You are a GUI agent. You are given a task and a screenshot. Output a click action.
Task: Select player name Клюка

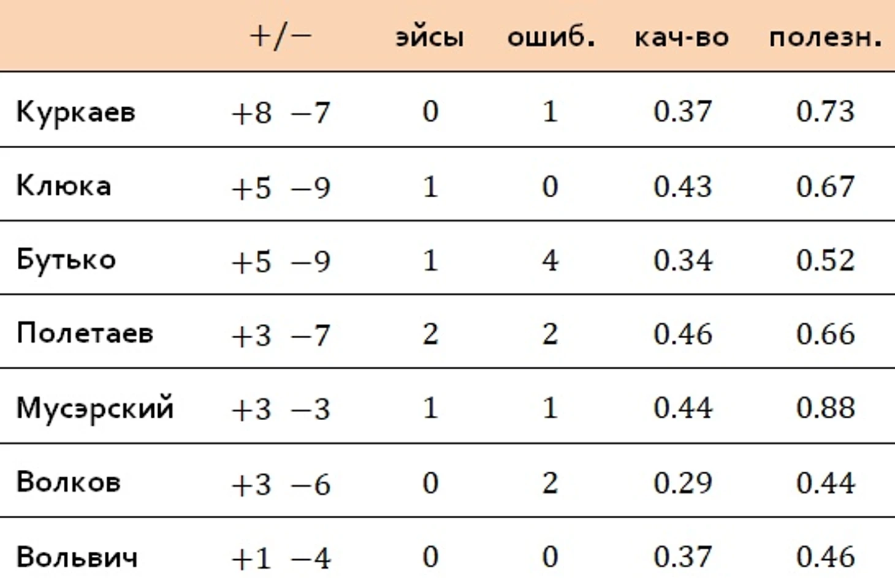click(x=64, y=186)
